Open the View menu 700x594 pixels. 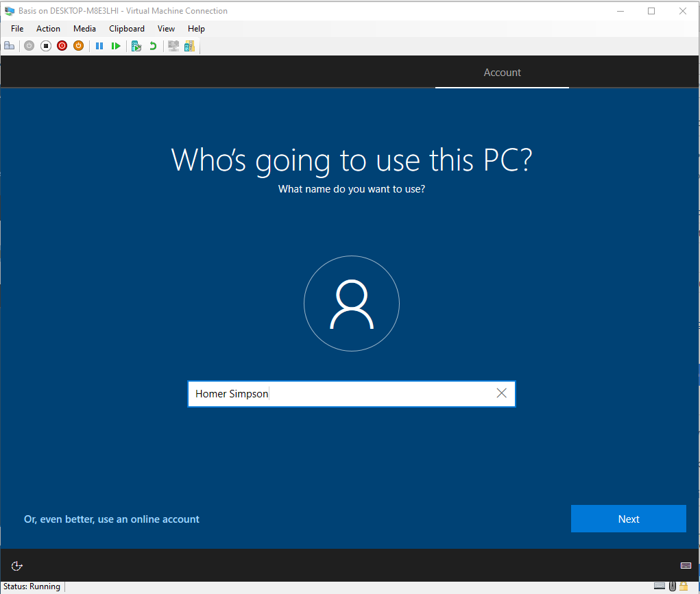(x=166, y=29)
